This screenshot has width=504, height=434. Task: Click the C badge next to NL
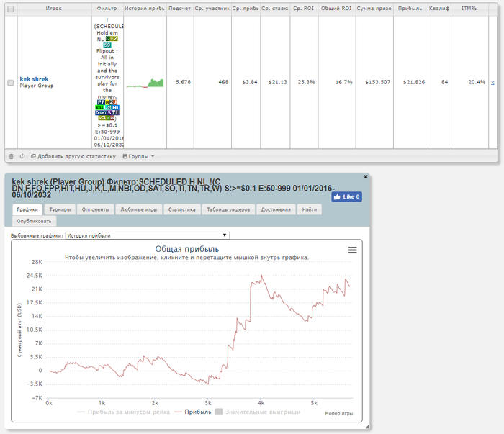tap(108, 39)
